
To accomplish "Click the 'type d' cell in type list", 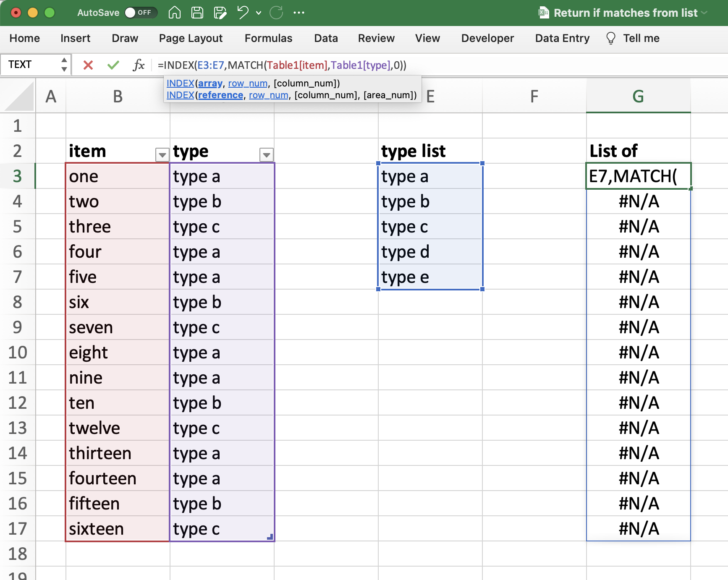I will (x=430, y=251).
